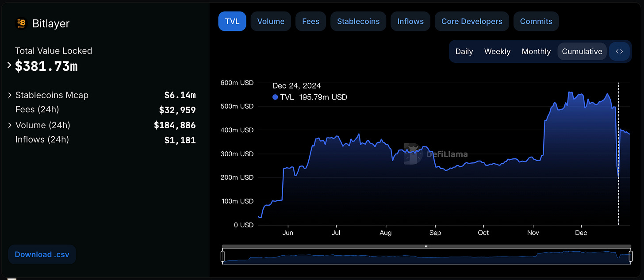Image resolution: width=644 pixels, height=280 pixels.
Task: Click the Aug x-axis label
Action: [386, 233]
